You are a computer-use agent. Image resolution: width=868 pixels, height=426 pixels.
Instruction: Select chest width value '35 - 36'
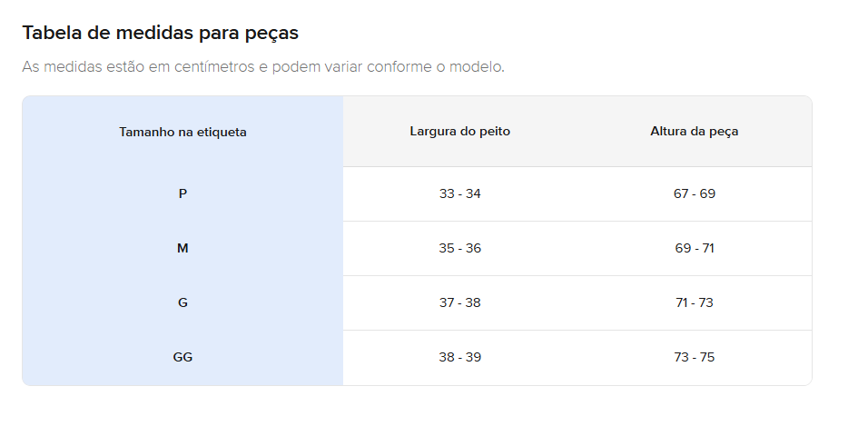point(459,249)
